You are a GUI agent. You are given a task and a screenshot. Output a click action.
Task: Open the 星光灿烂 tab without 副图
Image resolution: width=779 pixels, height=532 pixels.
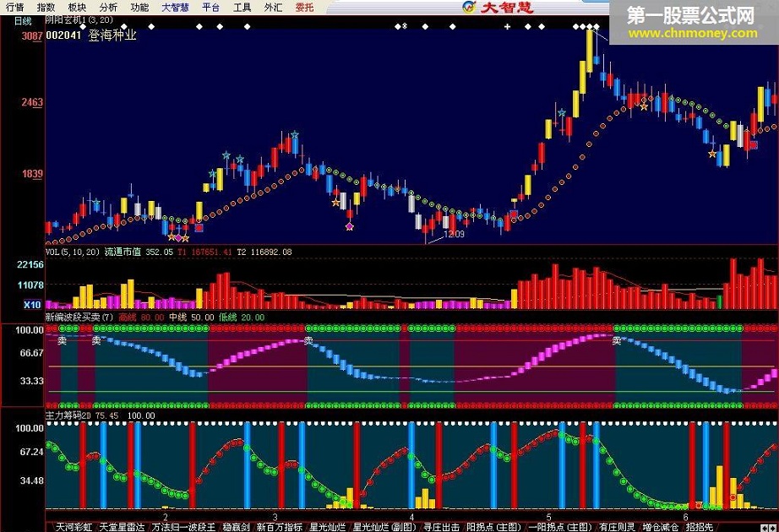click(x=327, y=527)
